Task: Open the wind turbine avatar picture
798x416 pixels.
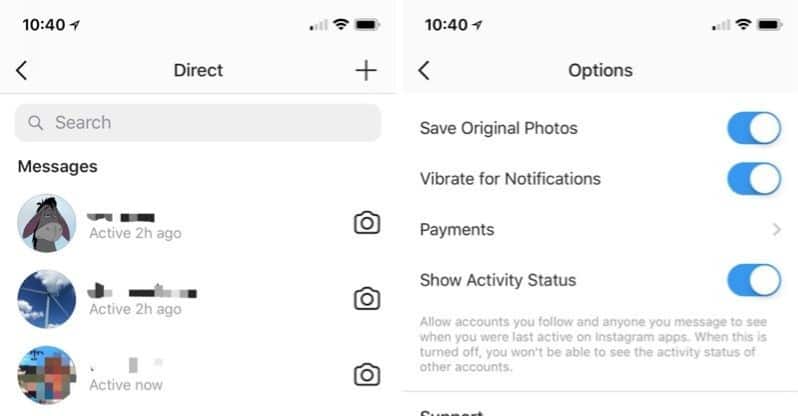Action: point(47,298)
